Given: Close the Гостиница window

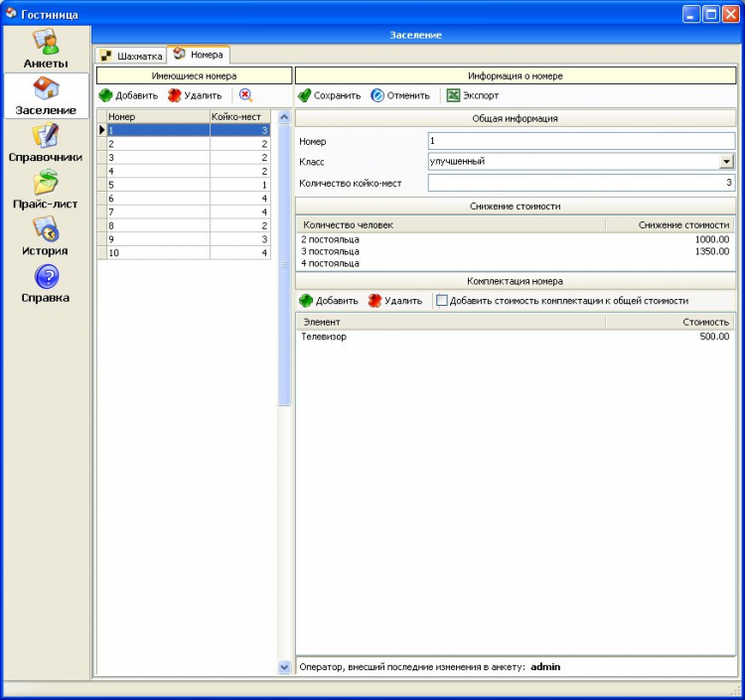Looking at the screenshot, I should click(x=731, y=14).
